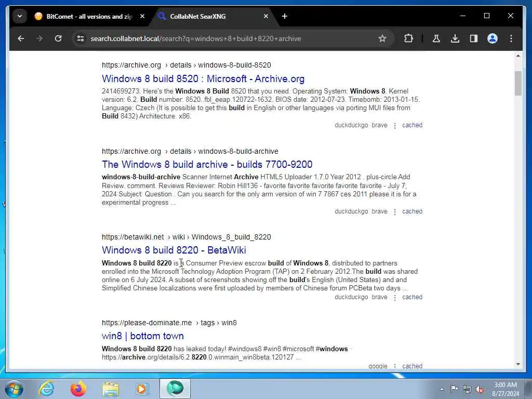
Task: Open the user profile avatar
Action: pyautogui.click(x=493, y=38)
